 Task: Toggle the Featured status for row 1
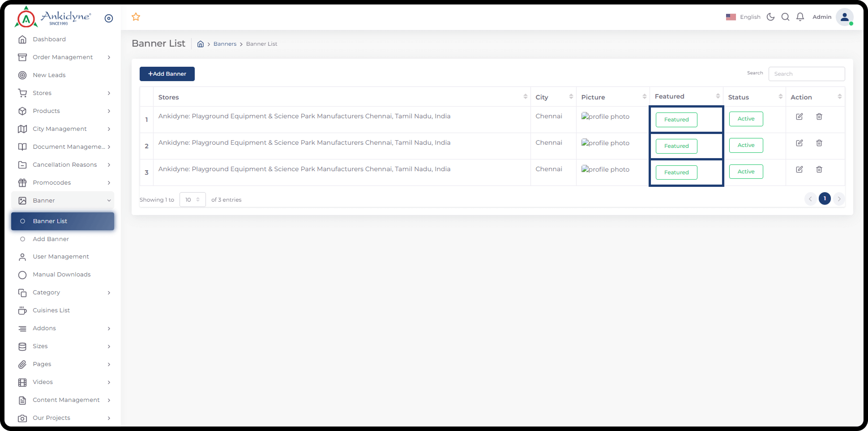[x=676, y=120]
